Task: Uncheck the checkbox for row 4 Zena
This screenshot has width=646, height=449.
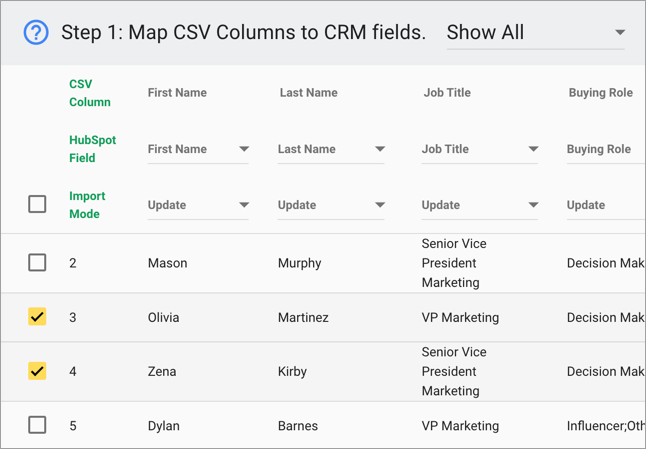Action: point(37,371)
